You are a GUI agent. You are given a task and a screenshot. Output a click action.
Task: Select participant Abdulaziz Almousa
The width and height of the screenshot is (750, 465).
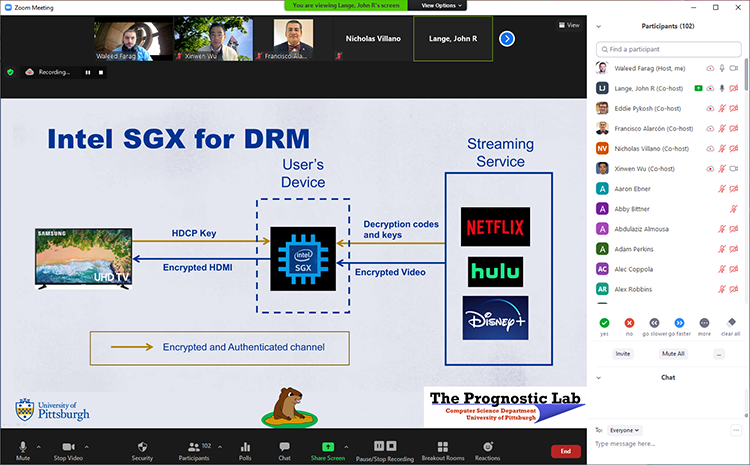[668, 229]
